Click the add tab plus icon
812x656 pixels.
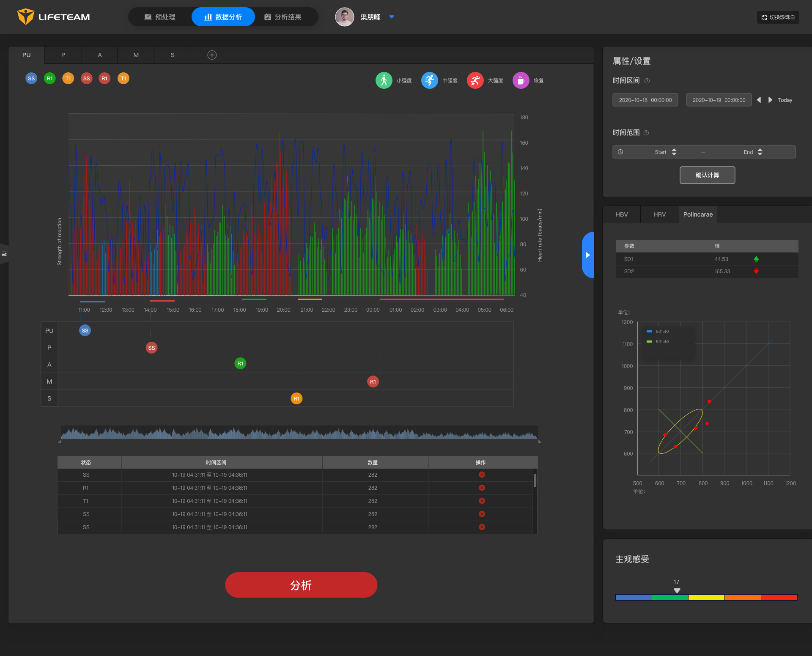point(212,55)
